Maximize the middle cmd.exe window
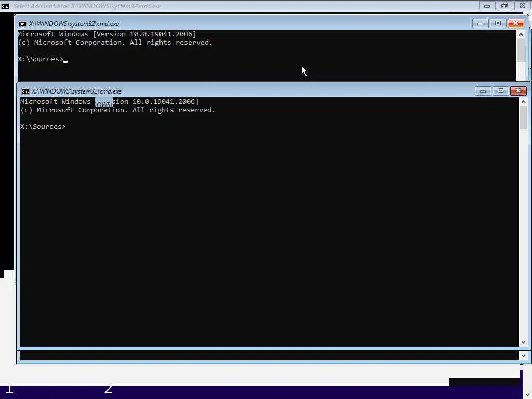 (x=498, y=23)
